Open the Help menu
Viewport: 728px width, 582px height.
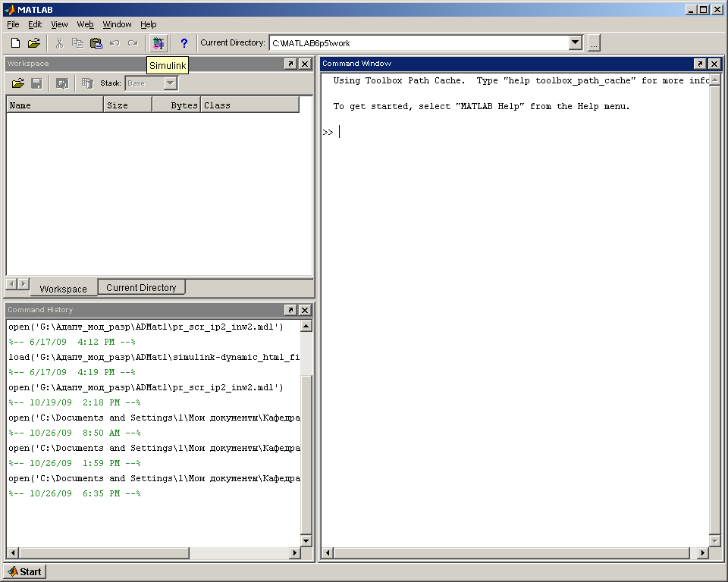(x=149, y=24)
